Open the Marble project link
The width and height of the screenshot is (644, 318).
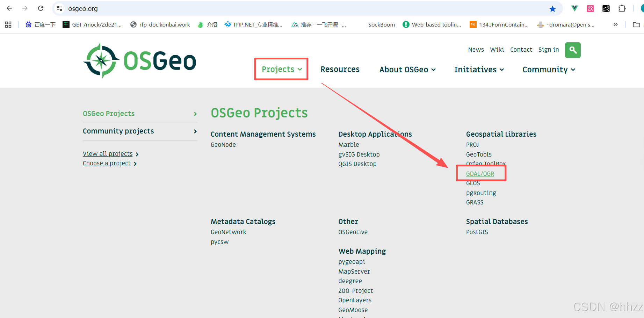tap(349, 145)
